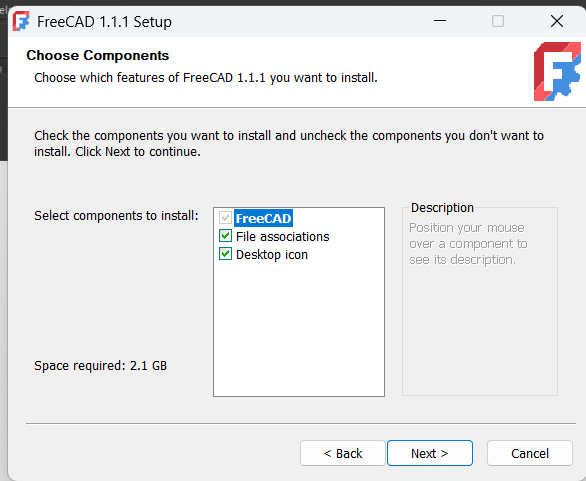
Task: Select the File associations list entry
Action: (283, 237)
